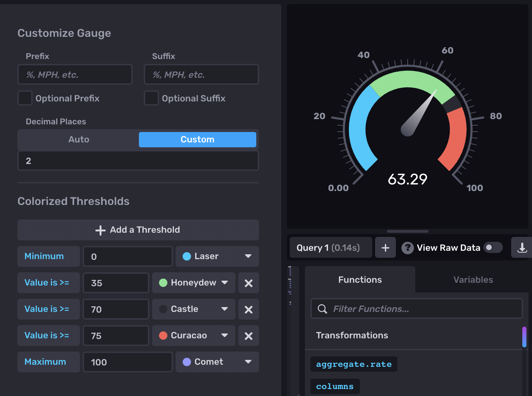Image resolution: width=532 pixels, height=396 pixels.
Task: Focus the Prefix input field
Action: [x=75, y=75]
